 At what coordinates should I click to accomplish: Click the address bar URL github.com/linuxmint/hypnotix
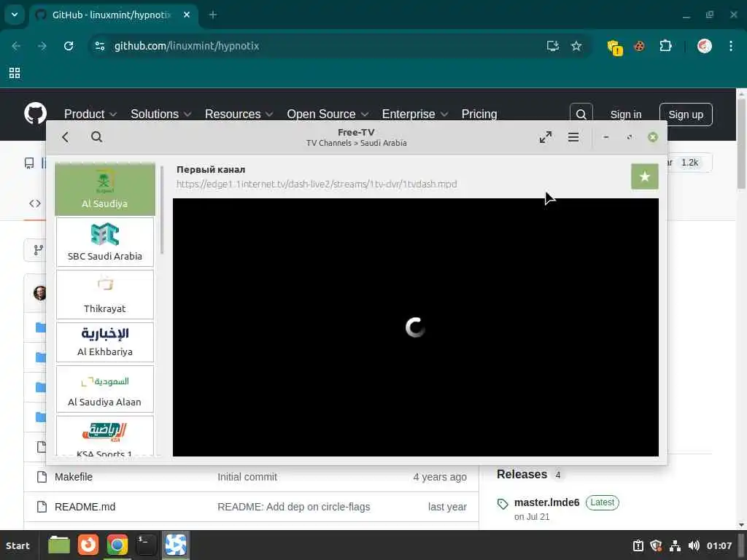pos(187,46)
